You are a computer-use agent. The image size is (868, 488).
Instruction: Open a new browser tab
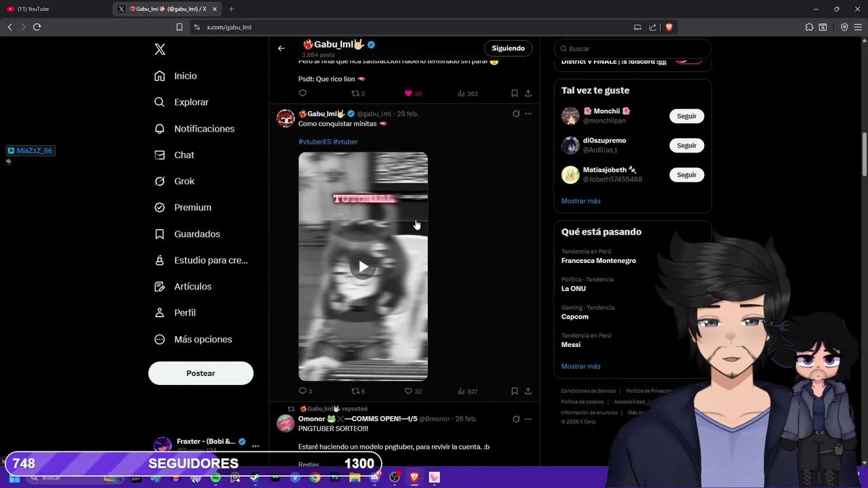tap(231, 9)
